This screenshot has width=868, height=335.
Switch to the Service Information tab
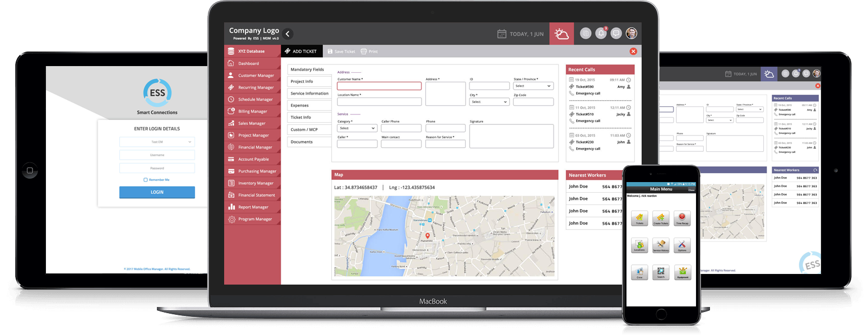(x=309, y=94)
